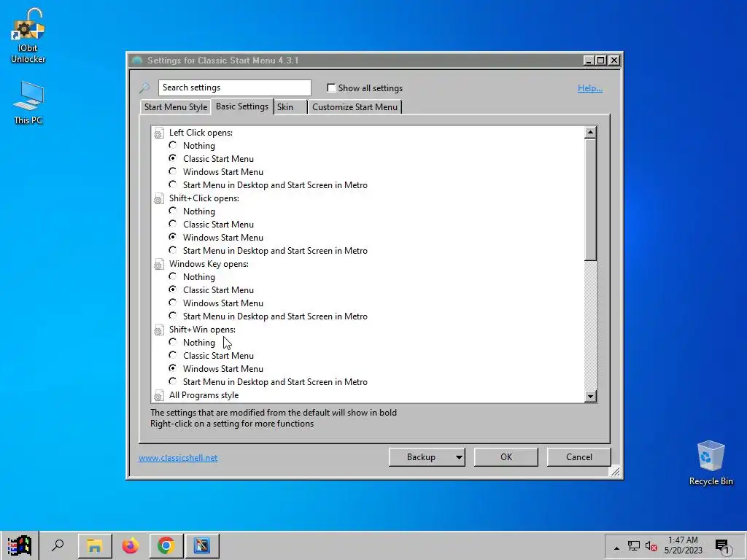
Task: Open the IObit Unlocker desktop shortcut
Action: click(28, 36)
